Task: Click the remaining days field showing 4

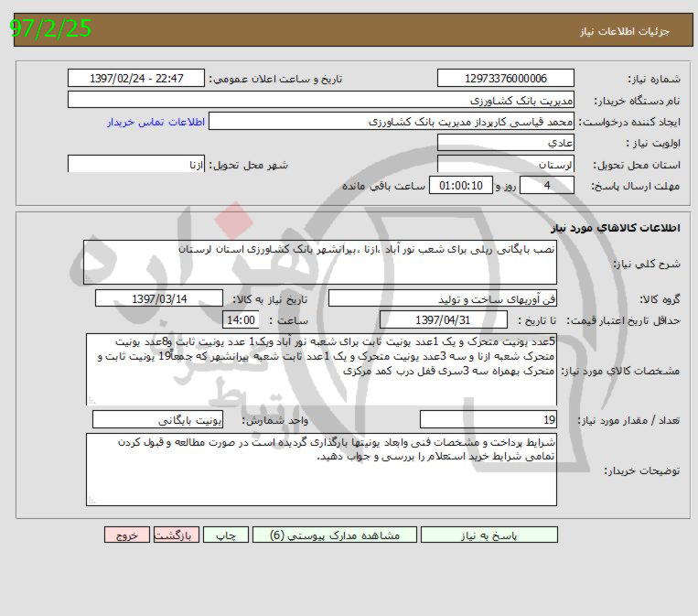Action: (x=547, y=186)
